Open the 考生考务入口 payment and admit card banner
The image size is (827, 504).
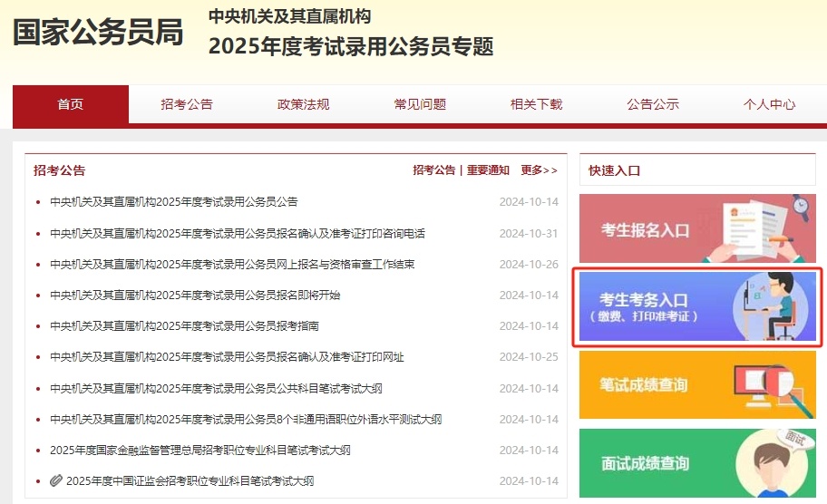pyautogui.click(x=697, y=306)
